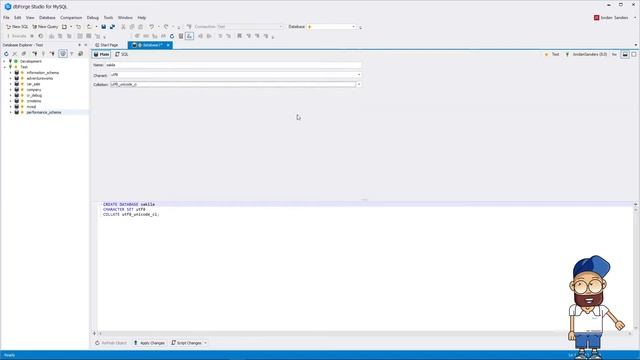
Task: Click the refresh icon in second toolbar row
Action: 172,36
